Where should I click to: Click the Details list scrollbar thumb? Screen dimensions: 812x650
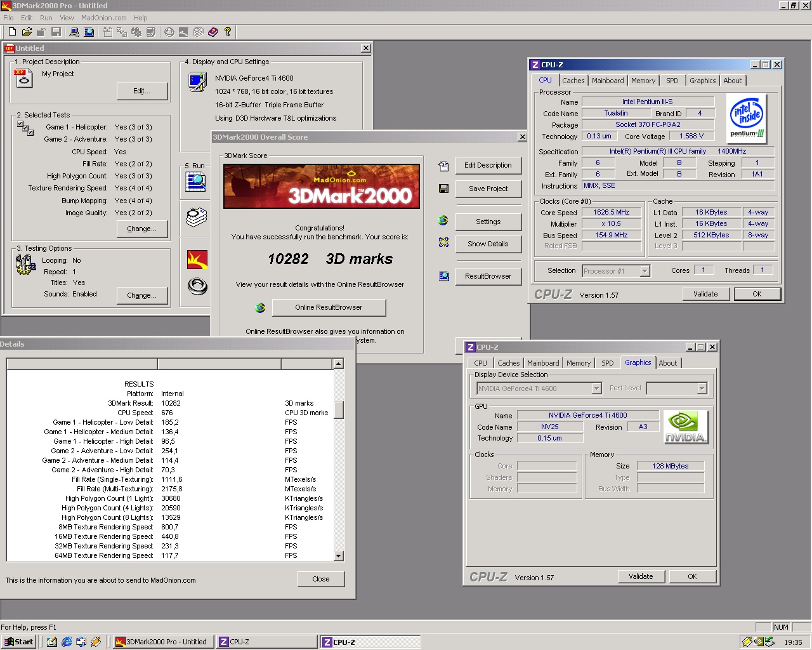click(x=339, y=410)
